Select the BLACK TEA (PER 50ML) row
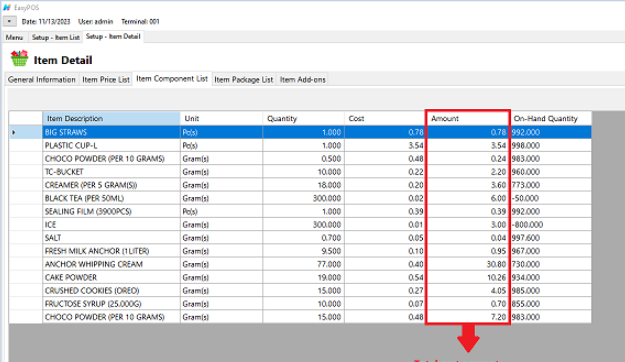The height and width of the screenshot is (362, 625). [300, 198]
